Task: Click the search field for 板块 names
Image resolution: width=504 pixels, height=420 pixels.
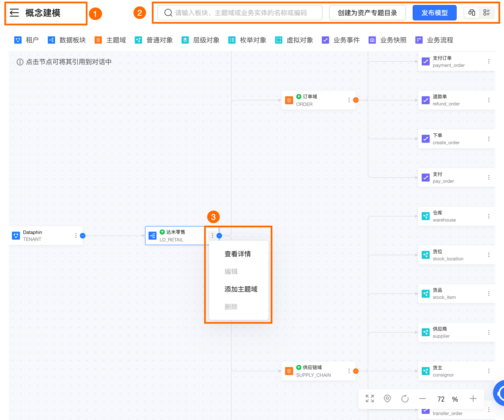Action: click(240, 13)
